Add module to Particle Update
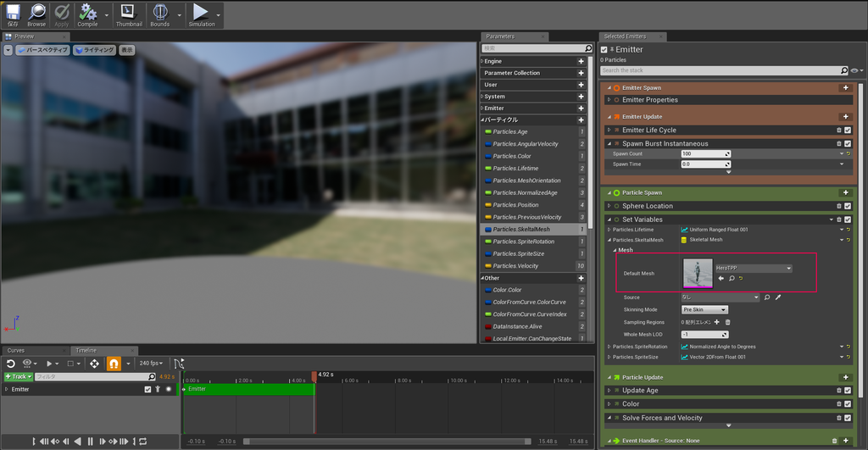The width and height of the screenshot is (868, 450). click(x=845, y=377)
